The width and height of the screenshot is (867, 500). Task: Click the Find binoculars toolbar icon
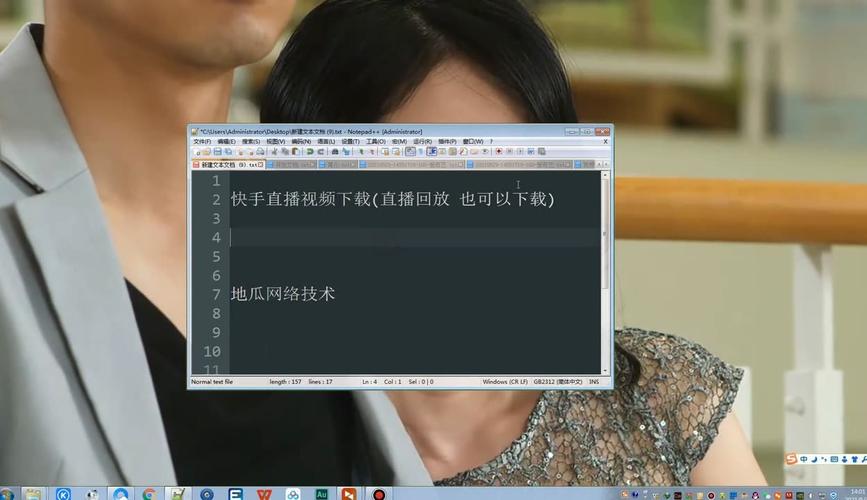pyautogui.click(x=335, y=152)
